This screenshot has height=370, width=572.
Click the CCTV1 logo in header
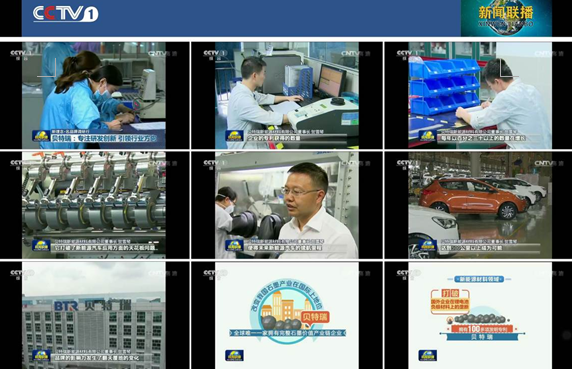coord(66,14)
